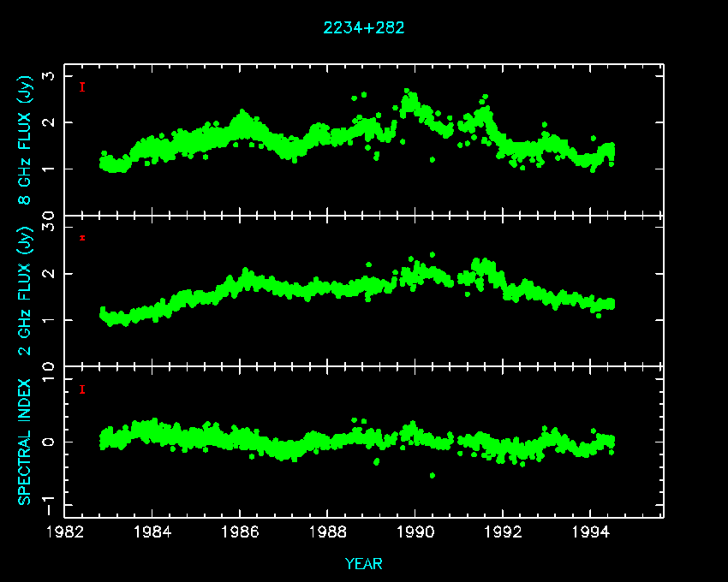Click the 2 GHz flux peak near 1986

(245, 271)
